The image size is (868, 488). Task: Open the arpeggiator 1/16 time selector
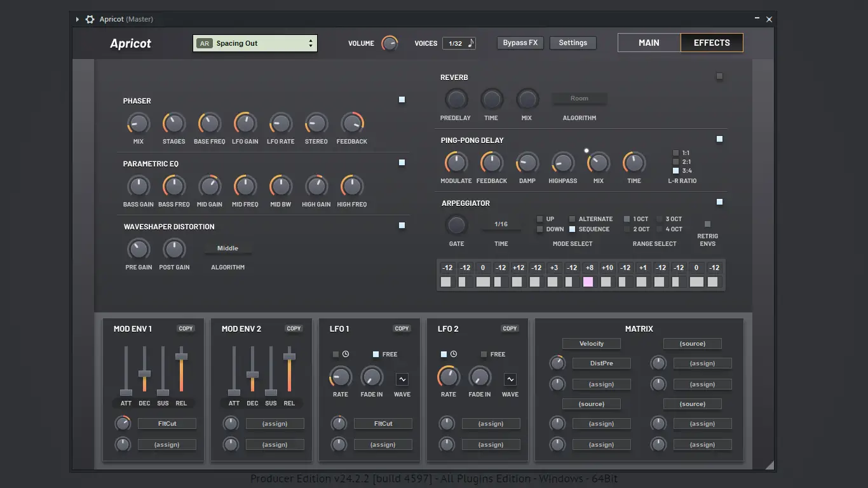501,224
